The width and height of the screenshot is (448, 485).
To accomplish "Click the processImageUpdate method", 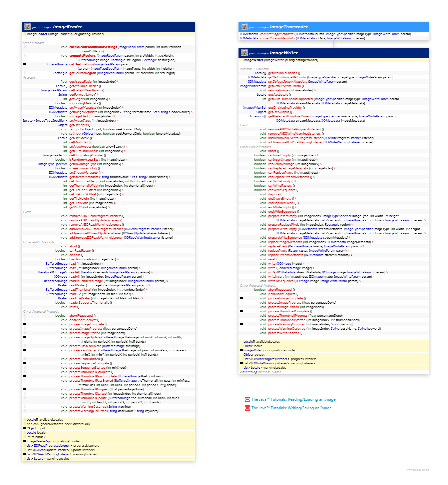I will coord(85,337).
